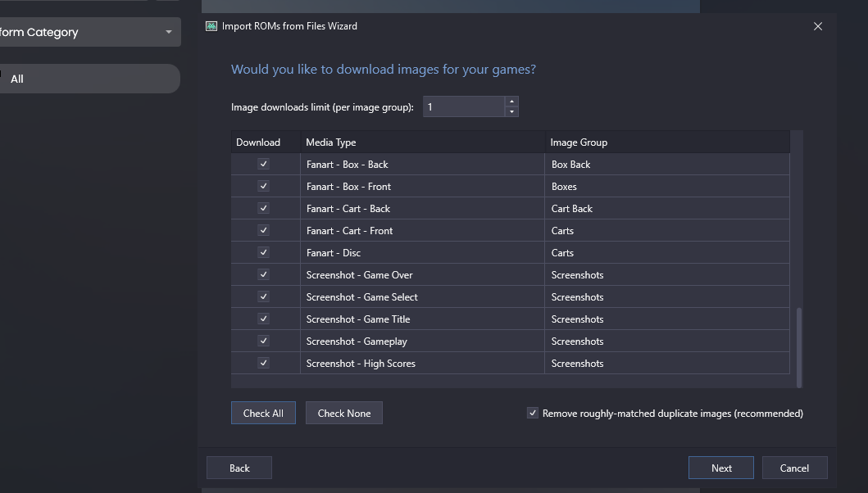This screenshot has height=493, width=868.
Task: Cancel the import wizard
Action: point(794,468)
